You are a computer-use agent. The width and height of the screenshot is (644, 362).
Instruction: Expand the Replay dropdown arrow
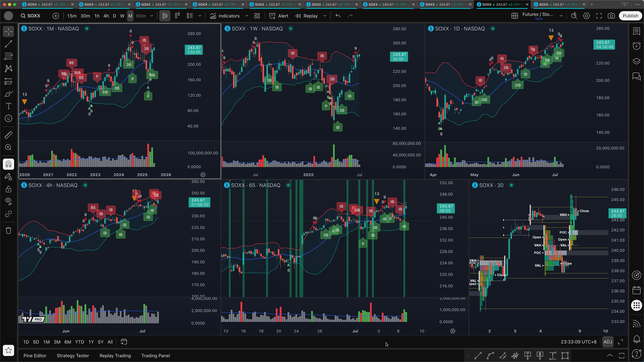point(325,16)
